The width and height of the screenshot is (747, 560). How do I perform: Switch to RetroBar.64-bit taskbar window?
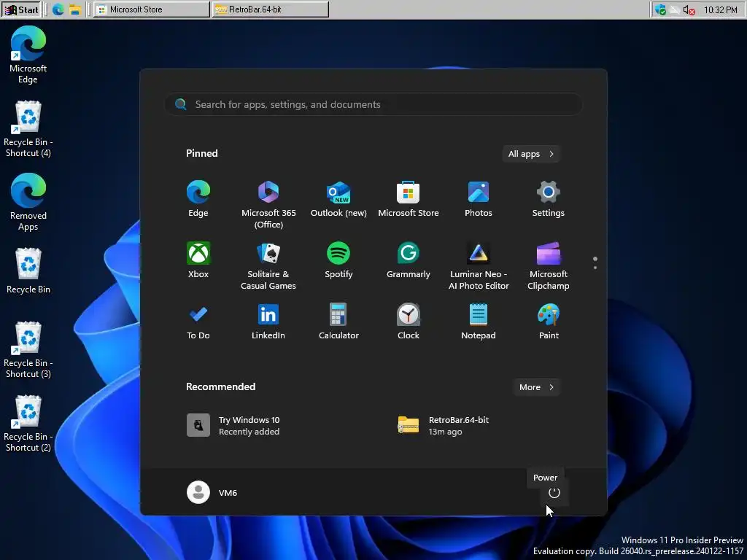point(270,9)
